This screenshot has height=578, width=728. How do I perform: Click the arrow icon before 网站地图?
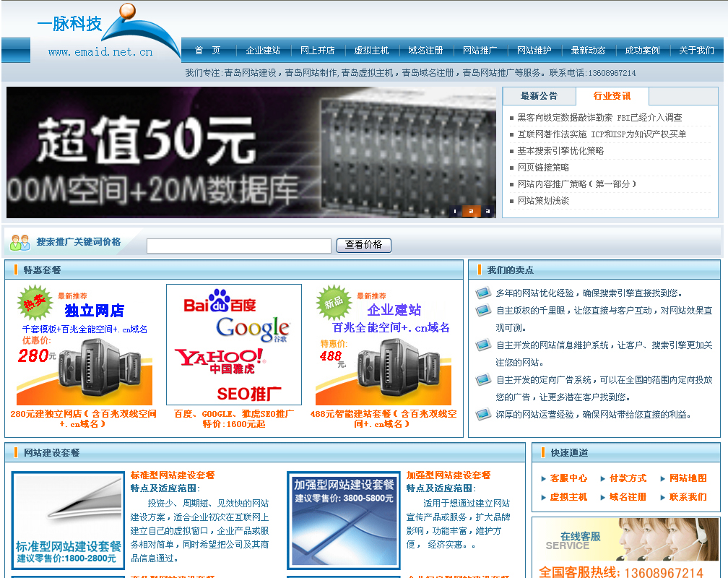pyautogui.click(x=662, y=478)
